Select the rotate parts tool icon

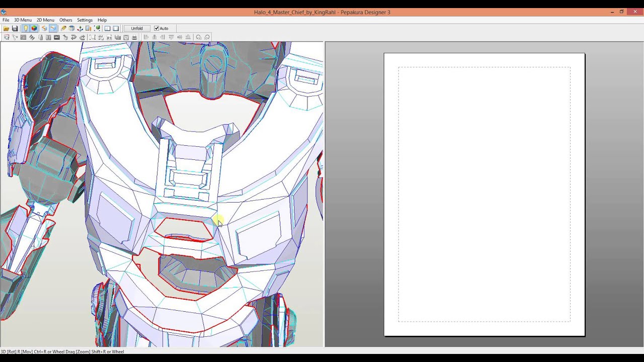[x=15, y=37]
